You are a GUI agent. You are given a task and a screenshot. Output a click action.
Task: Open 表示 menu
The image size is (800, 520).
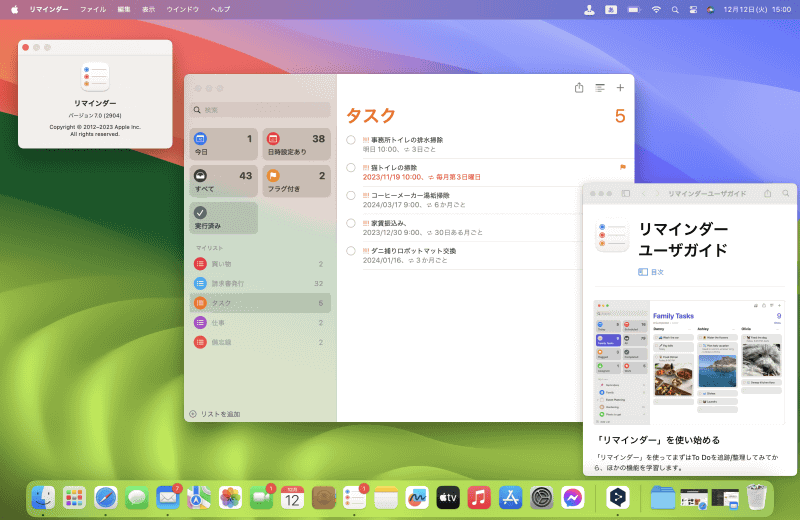point(148,9)
